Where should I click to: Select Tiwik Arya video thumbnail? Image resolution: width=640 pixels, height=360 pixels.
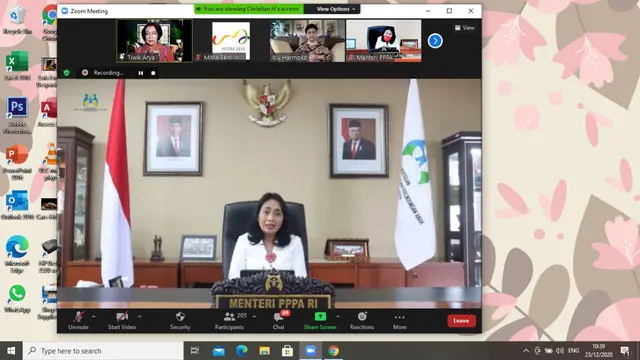point(154,41)
